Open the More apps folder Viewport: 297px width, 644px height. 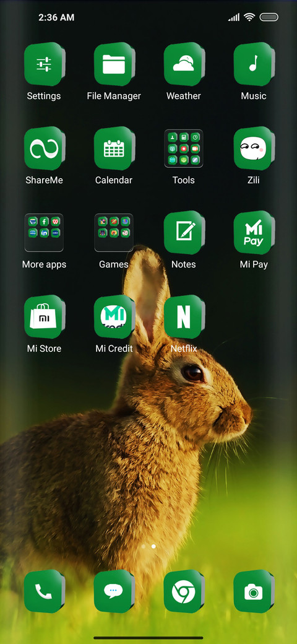click(44, 232)
